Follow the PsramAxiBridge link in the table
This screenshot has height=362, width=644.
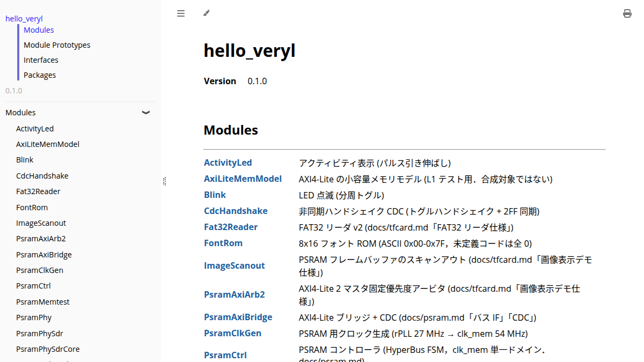coord(238,317)
